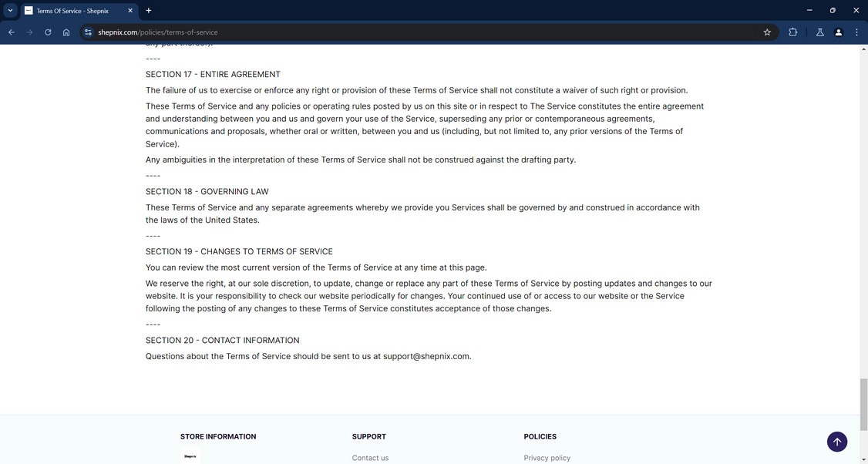Click the vertical scrollbar thumb
The height and width of the screenshot is (464, 868).
[863, 405]
